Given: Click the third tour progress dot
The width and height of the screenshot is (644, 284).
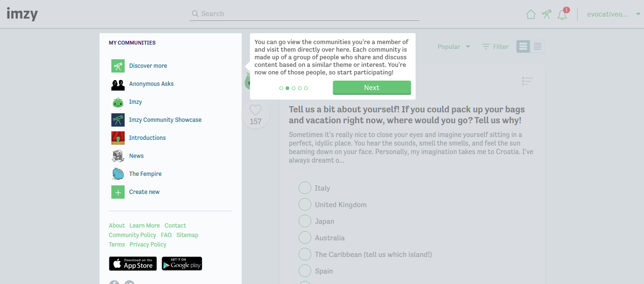Looking at the screenshot, I should click(x=293, y=88).
